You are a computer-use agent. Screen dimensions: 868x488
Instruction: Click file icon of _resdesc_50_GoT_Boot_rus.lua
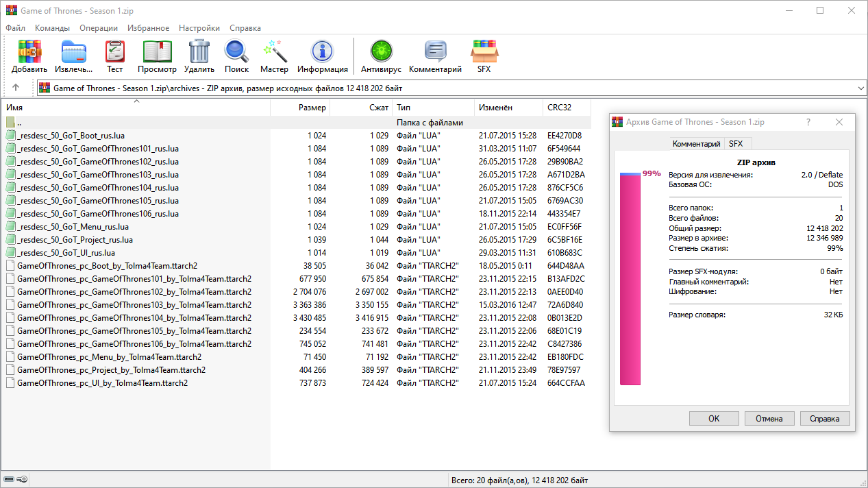coord(10,136)
